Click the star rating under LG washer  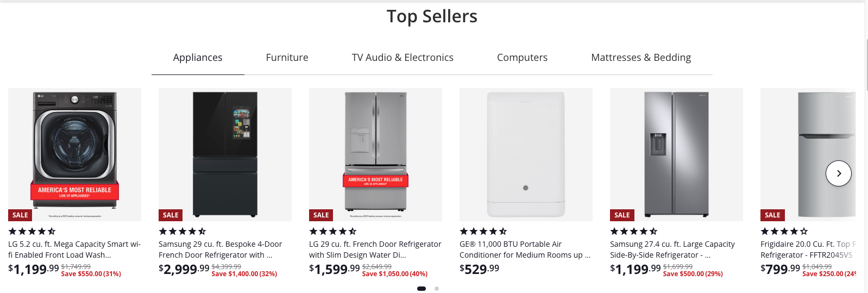(32, 231)
